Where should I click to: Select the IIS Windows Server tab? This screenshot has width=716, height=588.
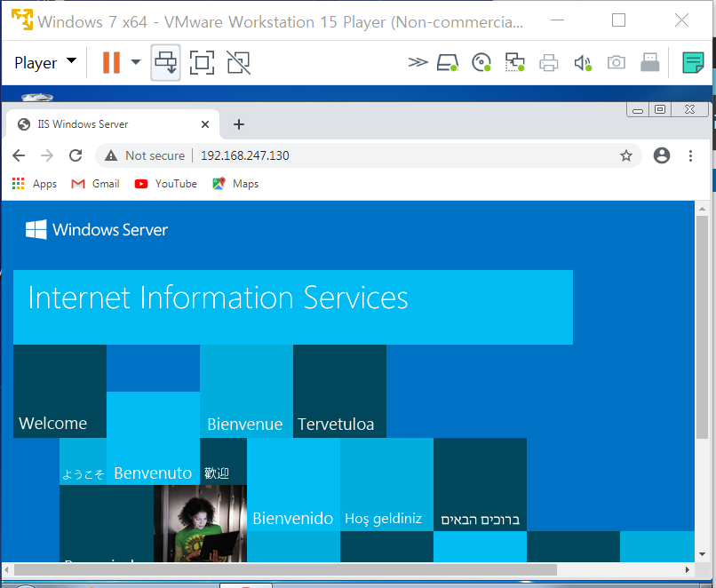(112, 124)
